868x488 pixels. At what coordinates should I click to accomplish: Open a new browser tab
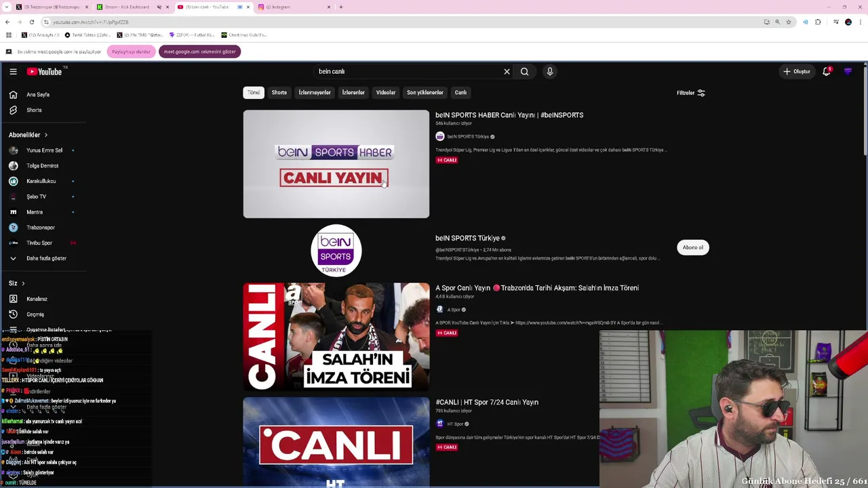coord(341,7)
